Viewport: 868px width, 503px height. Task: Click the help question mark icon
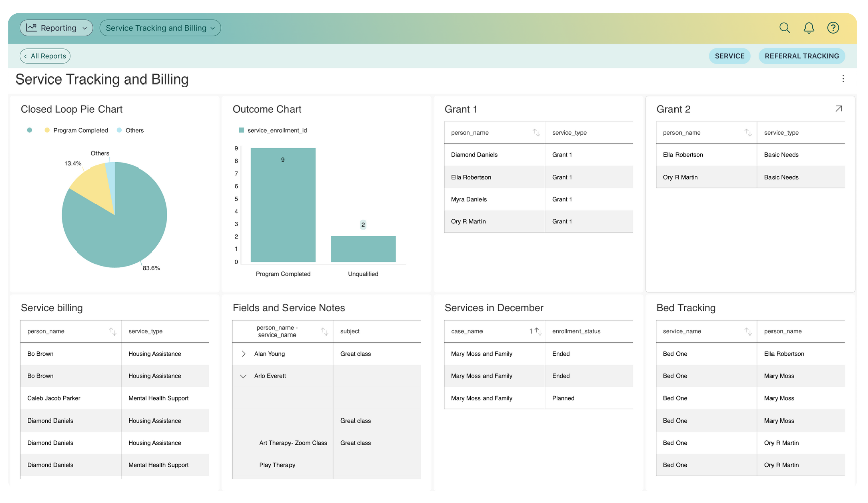pos(833,28)
